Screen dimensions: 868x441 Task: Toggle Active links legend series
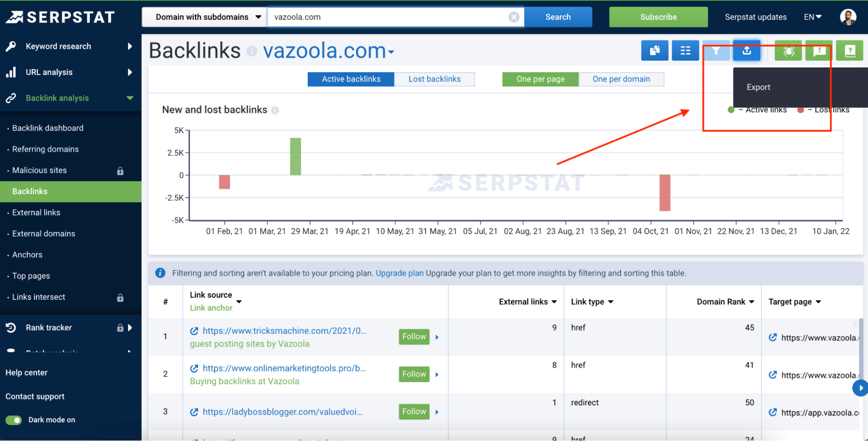click(757, 110)
